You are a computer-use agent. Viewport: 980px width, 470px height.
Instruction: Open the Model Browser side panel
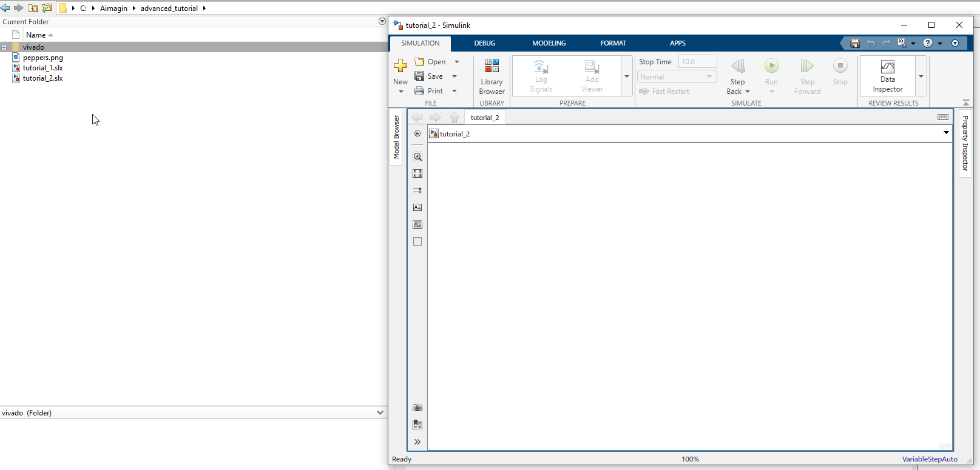[396, 138]
